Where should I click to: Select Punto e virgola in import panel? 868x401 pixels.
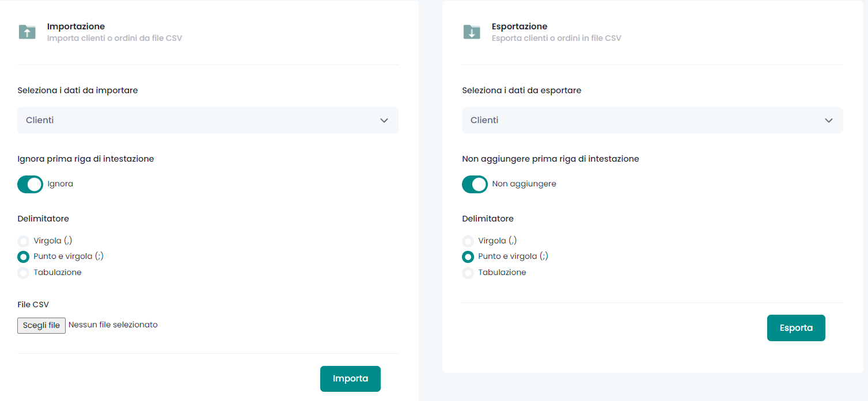[24, 257]
